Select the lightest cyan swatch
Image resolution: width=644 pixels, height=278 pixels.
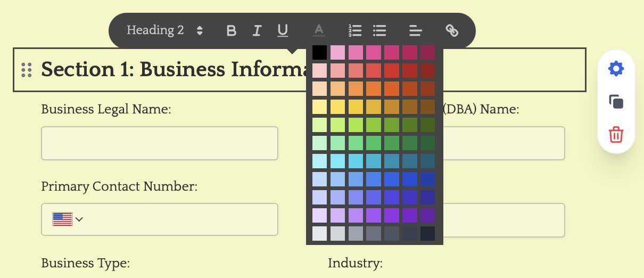click(x=319, y=161)
